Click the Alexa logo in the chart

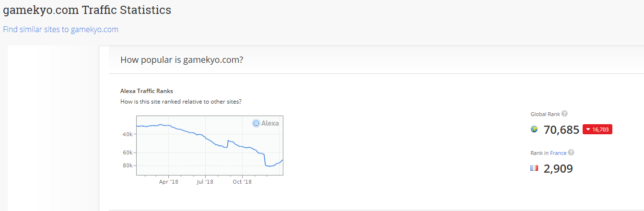click(x=266, y=123)
